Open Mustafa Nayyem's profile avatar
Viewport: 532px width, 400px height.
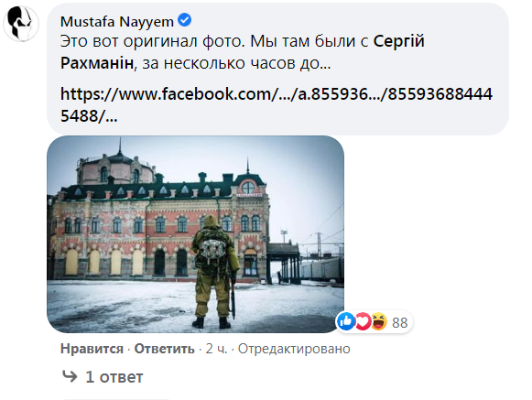coord(21,24)
